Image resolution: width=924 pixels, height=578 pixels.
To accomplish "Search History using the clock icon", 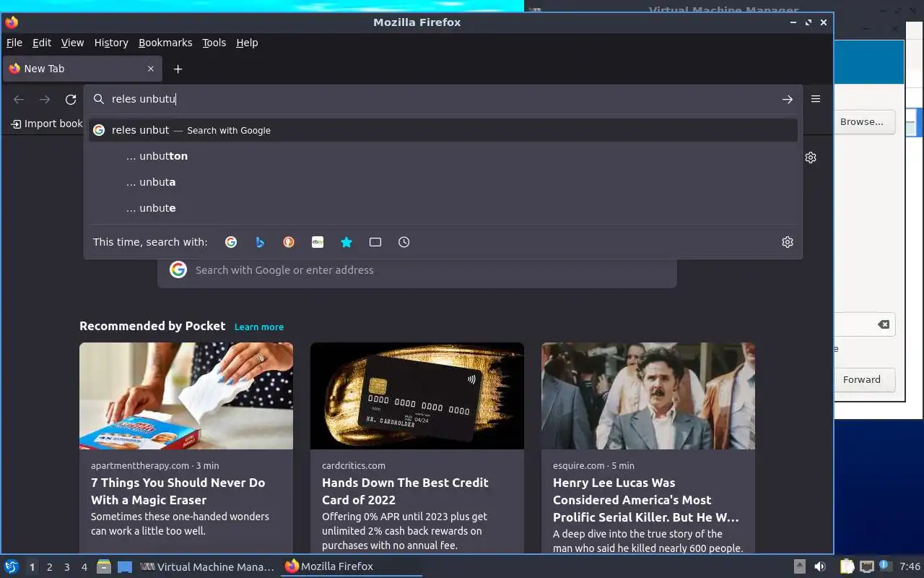I will pos(404,242).
